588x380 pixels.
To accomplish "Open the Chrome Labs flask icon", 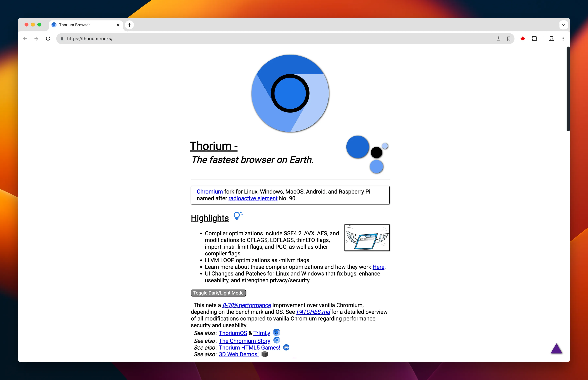I will 551,39.
